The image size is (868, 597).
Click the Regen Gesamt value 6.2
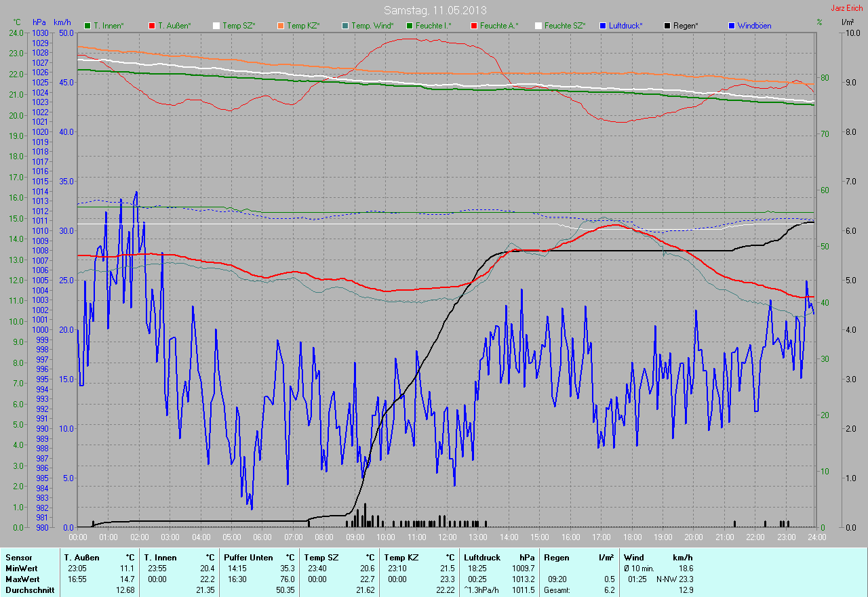tap(609, 590)
